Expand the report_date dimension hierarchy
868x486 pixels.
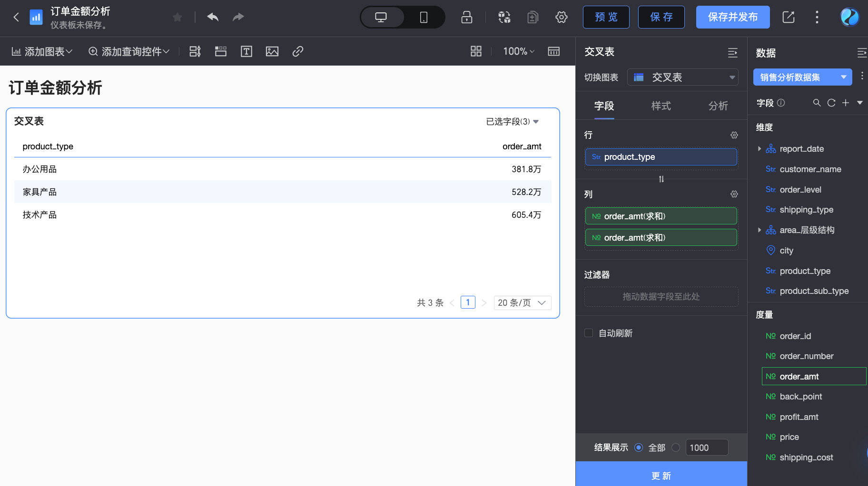(x=759, y=149)
